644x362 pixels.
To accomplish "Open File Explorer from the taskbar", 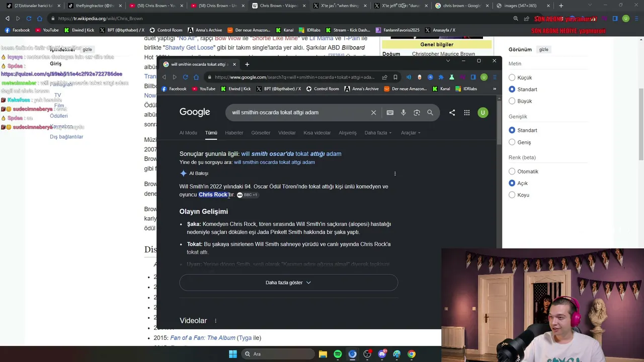I will pyautogui.click(x=323, y=354).
